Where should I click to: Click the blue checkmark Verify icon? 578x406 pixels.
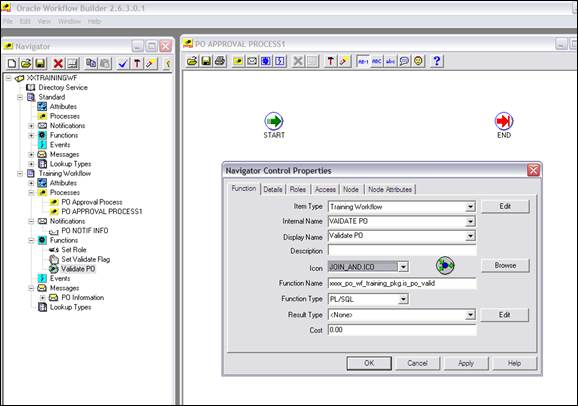click(x=122, y=63)
